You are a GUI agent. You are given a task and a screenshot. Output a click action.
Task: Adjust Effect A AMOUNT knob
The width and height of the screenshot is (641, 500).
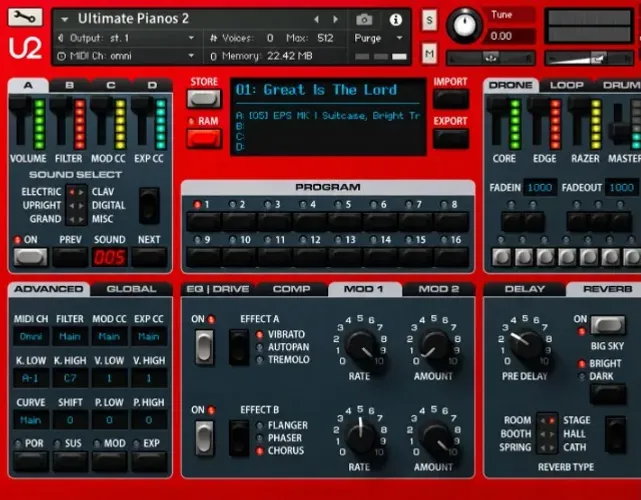click(x=435, y=344)
